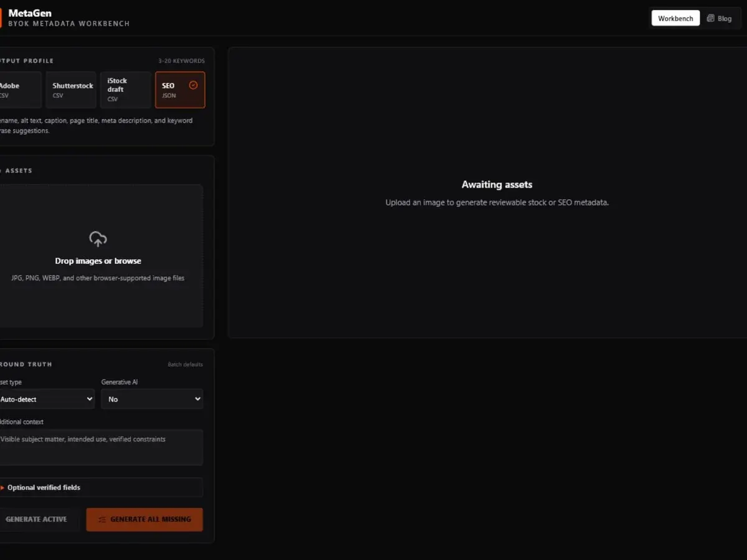Click the Generate Active button
This screenshot has height=560, width=747.
click(x=39, y=519)
